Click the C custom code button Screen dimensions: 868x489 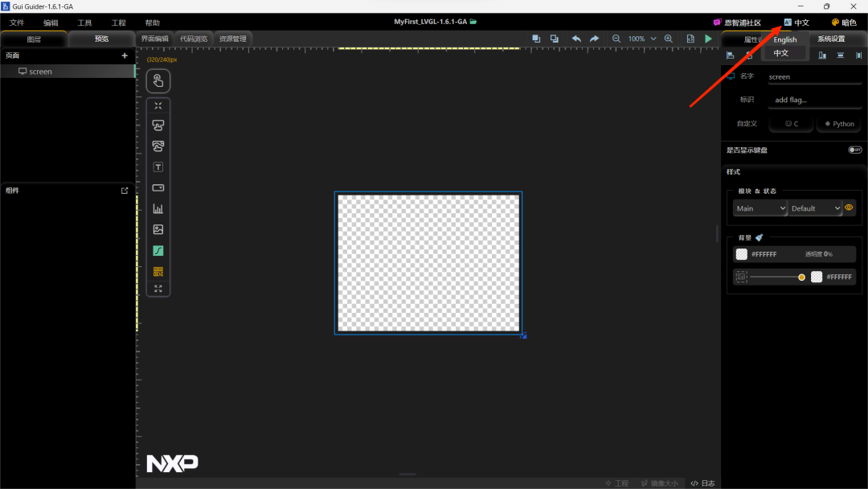click(x=791, y=124)
